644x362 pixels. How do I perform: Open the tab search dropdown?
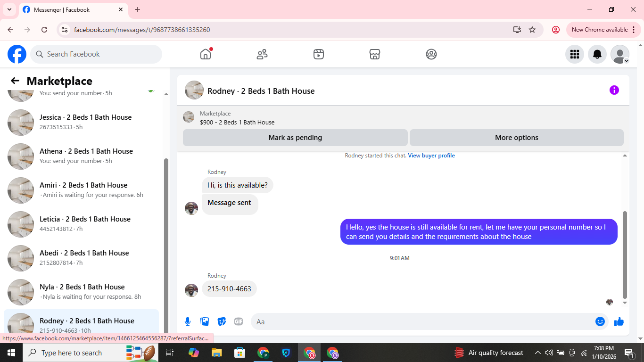9,9
